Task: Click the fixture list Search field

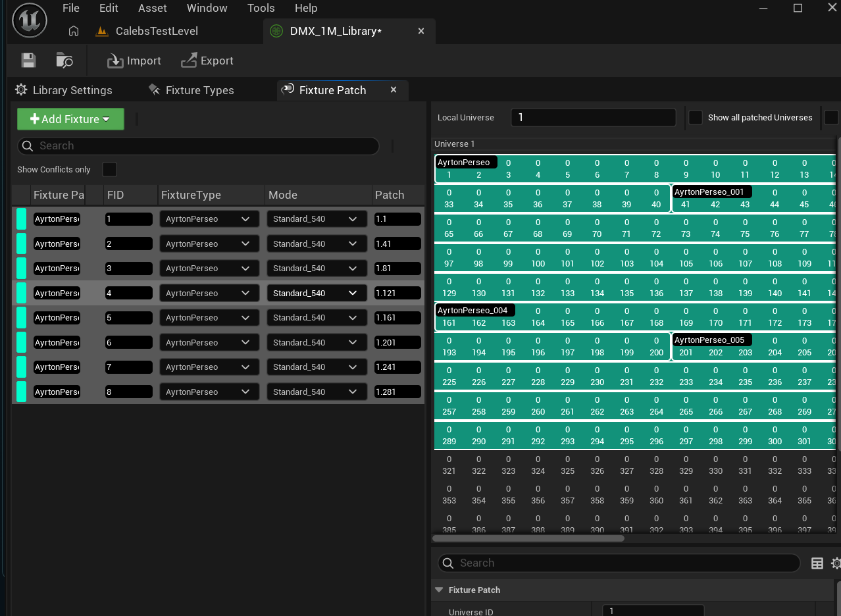Action: coord(198,146)
